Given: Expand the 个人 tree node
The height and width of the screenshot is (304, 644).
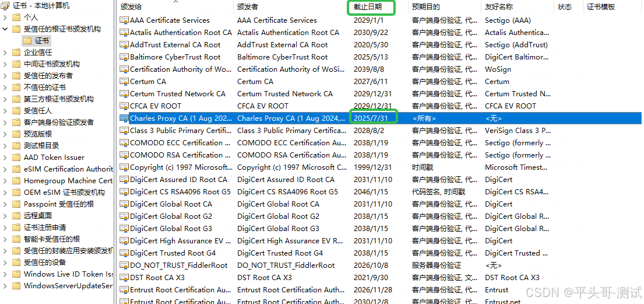Looking at the screenshot, I should [x=5, y=18].
